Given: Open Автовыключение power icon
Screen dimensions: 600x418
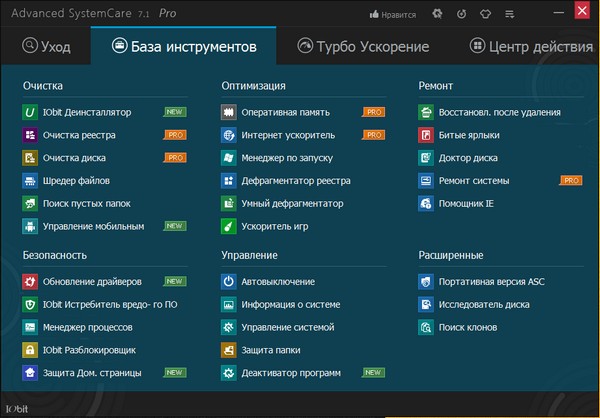Looking at the screenshot, I should click(228, 282).
